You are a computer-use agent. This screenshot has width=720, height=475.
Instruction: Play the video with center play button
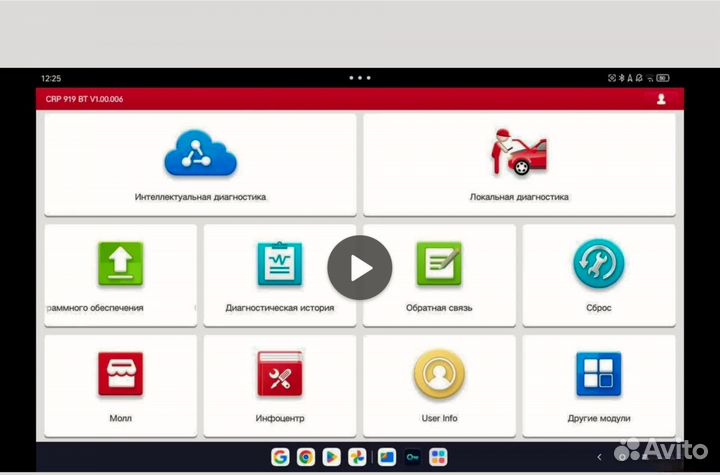360,268
